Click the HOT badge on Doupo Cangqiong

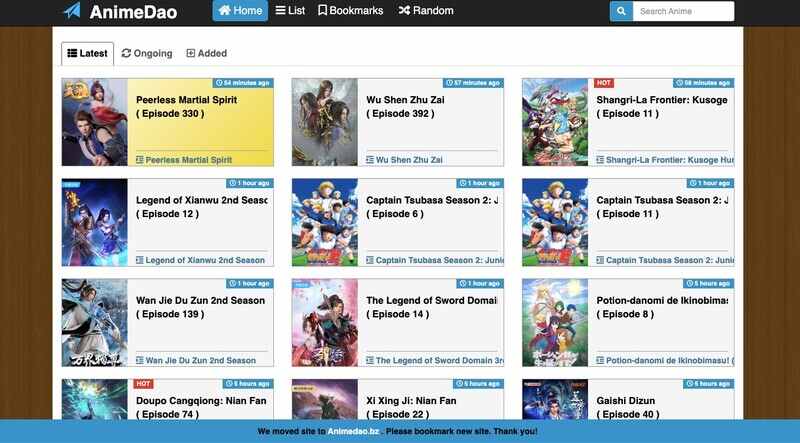(x=143, y=384)
